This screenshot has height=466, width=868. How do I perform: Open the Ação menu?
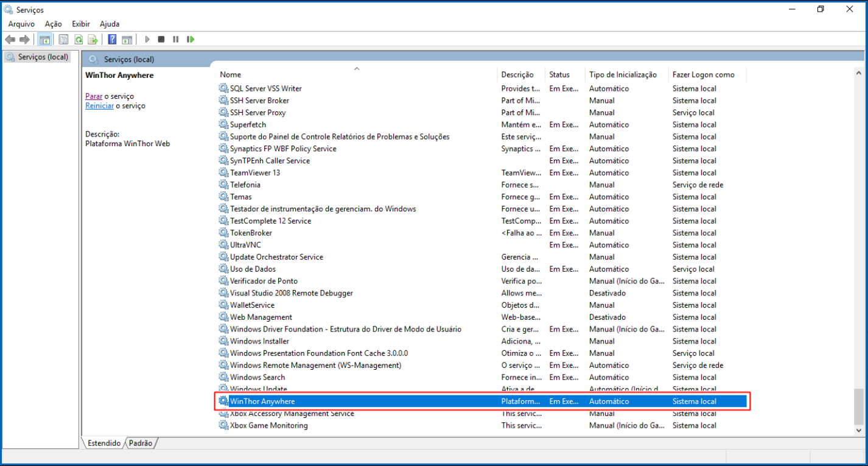pyautogui.click(x=54, y=24)
